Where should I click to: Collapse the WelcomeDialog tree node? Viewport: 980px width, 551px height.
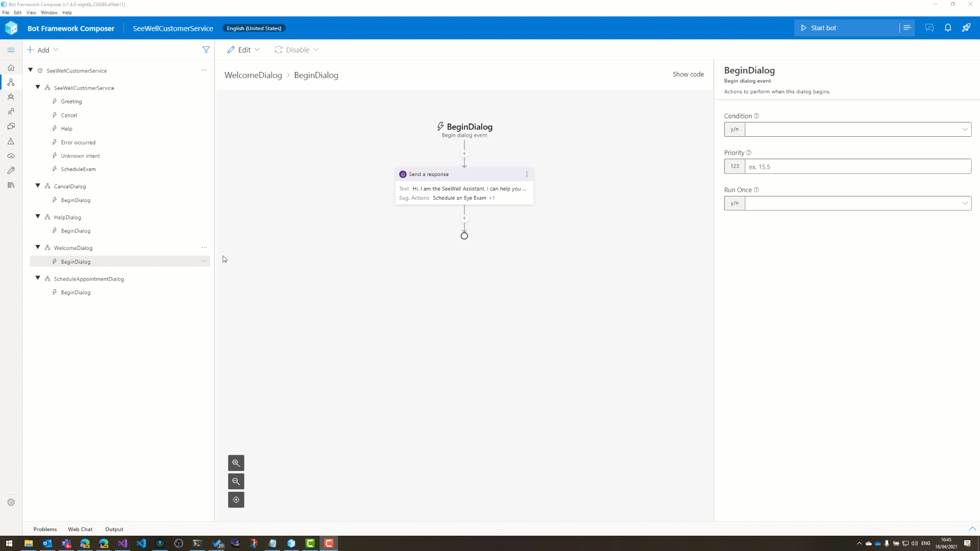pyautogui.click(x=37, y=247)
